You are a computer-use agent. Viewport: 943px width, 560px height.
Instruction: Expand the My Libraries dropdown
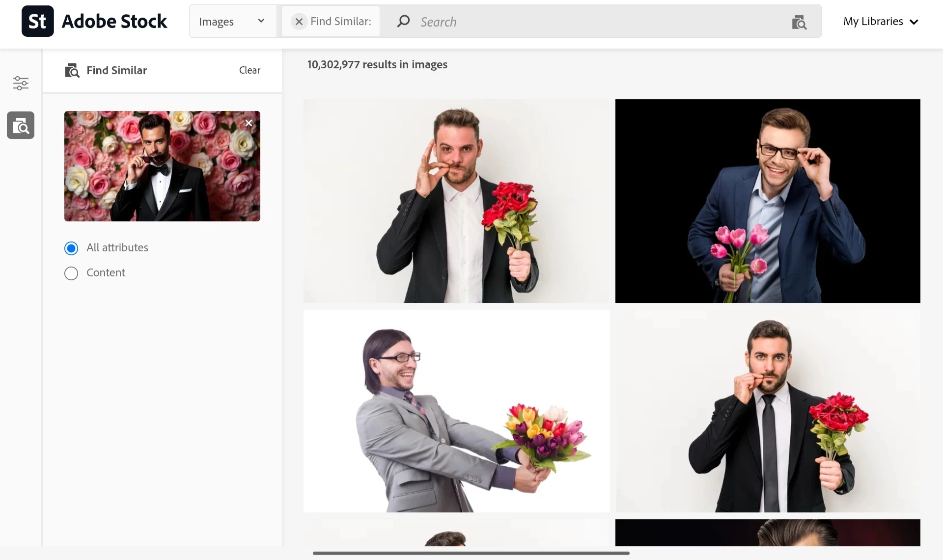pyautogui.click(x=873, y=22)
